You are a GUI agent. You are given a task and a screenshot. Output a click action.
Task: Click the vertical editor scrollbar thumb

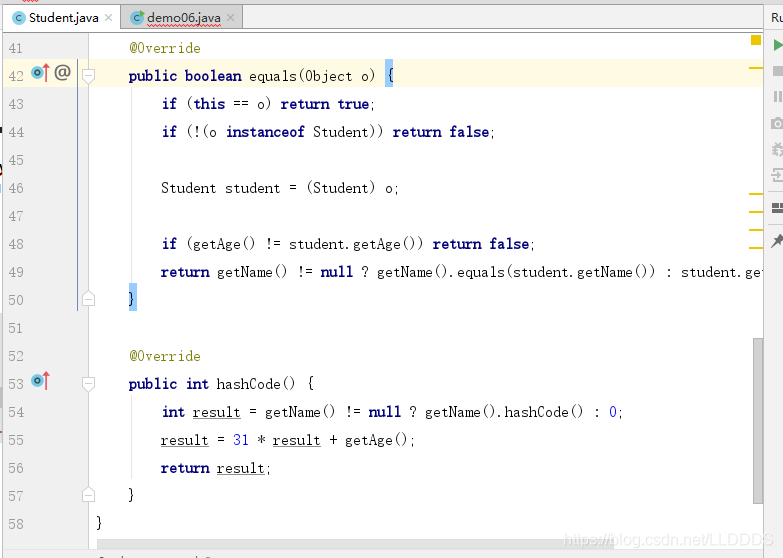click(758, 421)
